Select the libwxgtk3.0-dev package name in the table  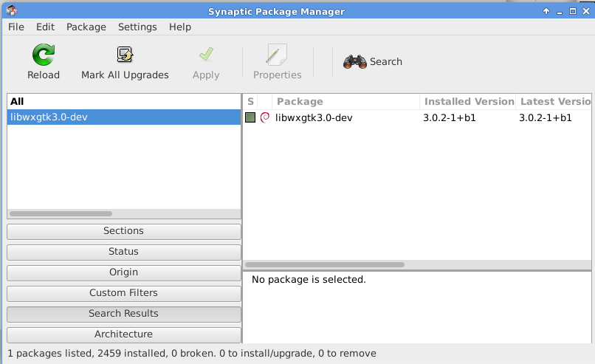pos(314,117)
